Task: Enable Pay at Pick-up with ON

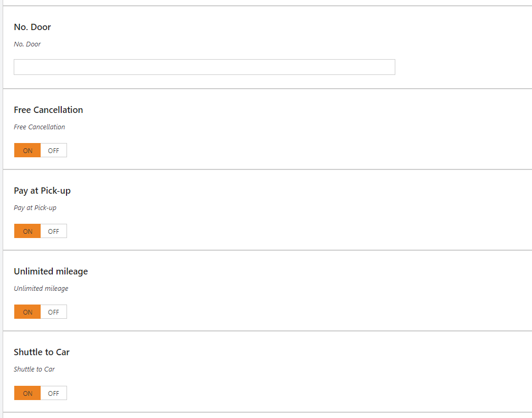Action: tap(27, 231)
